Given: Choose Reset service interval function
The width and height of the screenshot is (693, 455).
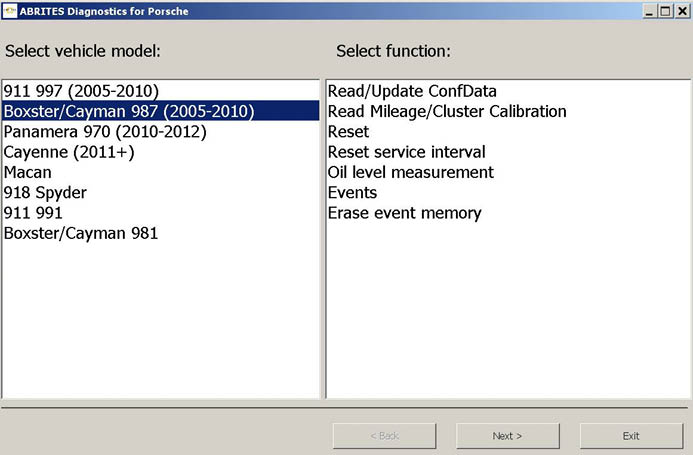Looking at the screenshot, I should [x=406, y=152].
